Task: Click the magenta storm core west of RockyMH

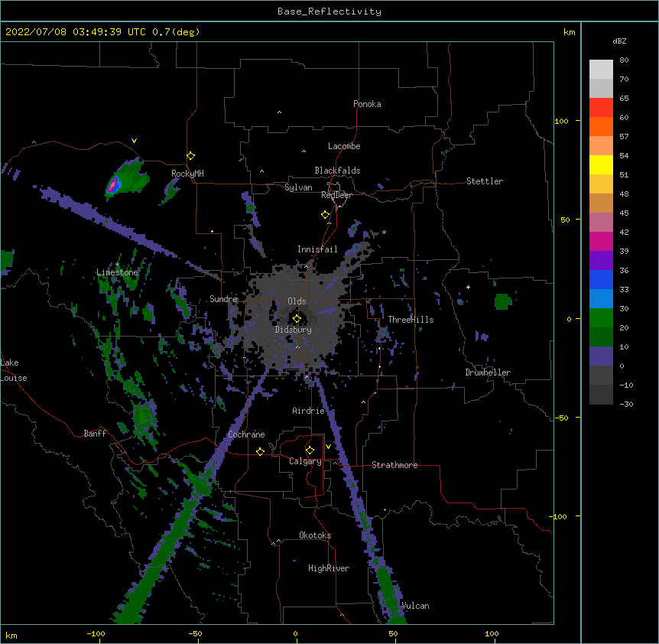Action: click(x=112, y=185)
